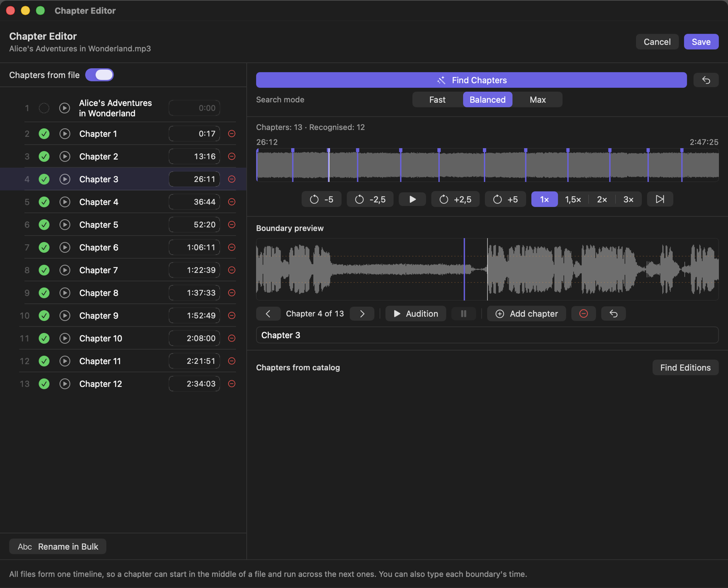Click the overview waveform timeline
The height and width of the screenshot is (588, 728).
click(487, 166)
